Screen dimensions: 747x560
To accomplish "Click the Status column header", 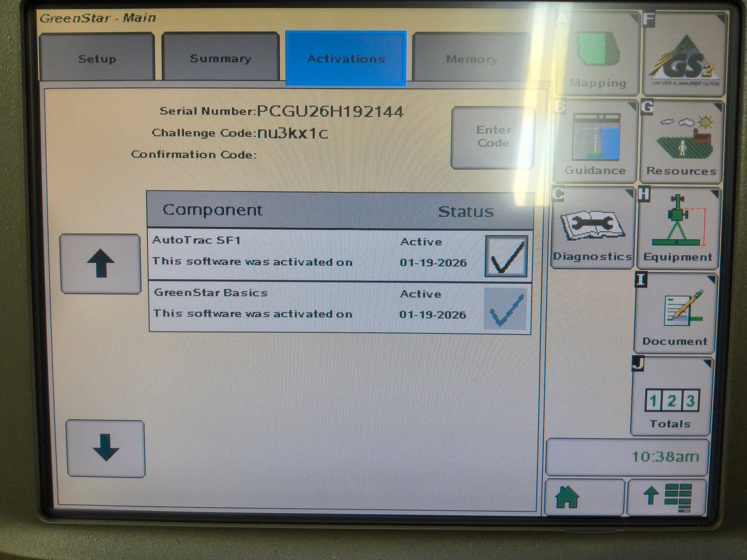I will 466,211.
